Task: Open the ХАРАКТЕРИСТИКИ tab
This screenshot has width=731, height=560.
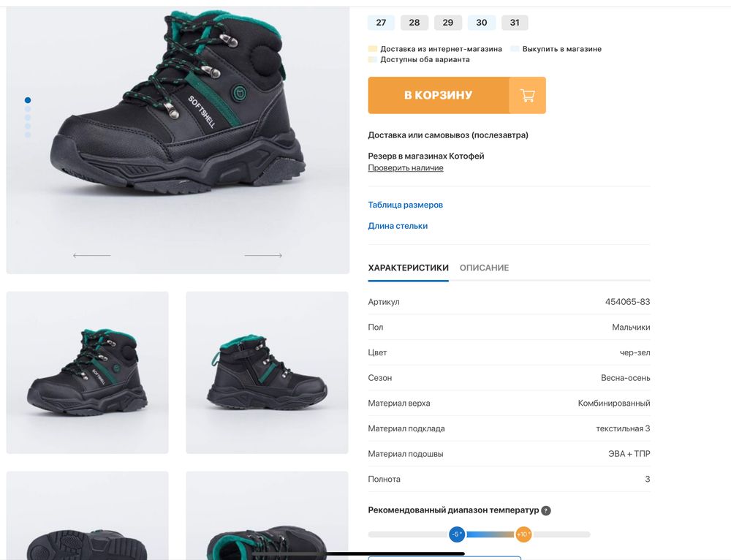Action: coord(408,268)
